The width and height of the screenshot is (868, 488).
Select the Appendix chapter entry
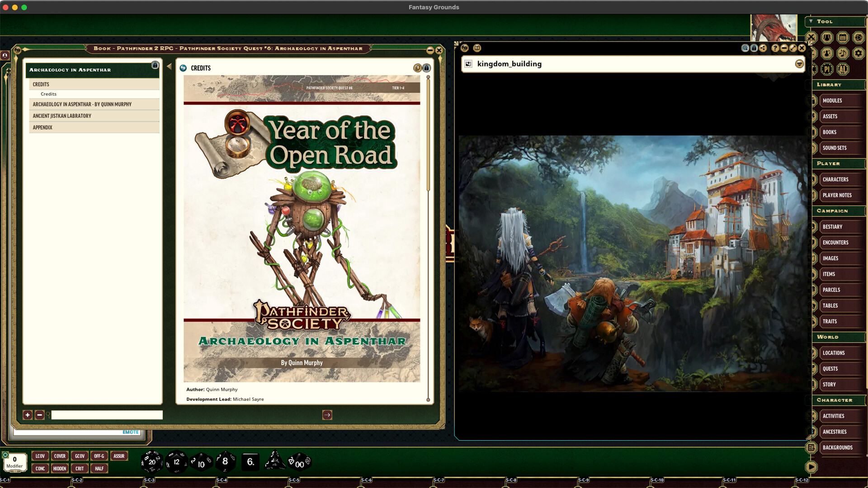(x=42, y=127)
